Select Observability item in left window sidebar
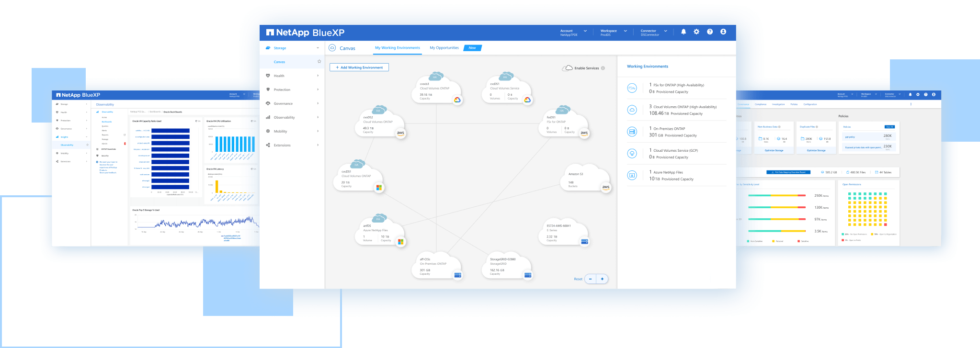Viewport: 980px width, 348px height. pyautogui.click(x=67, y=145)
